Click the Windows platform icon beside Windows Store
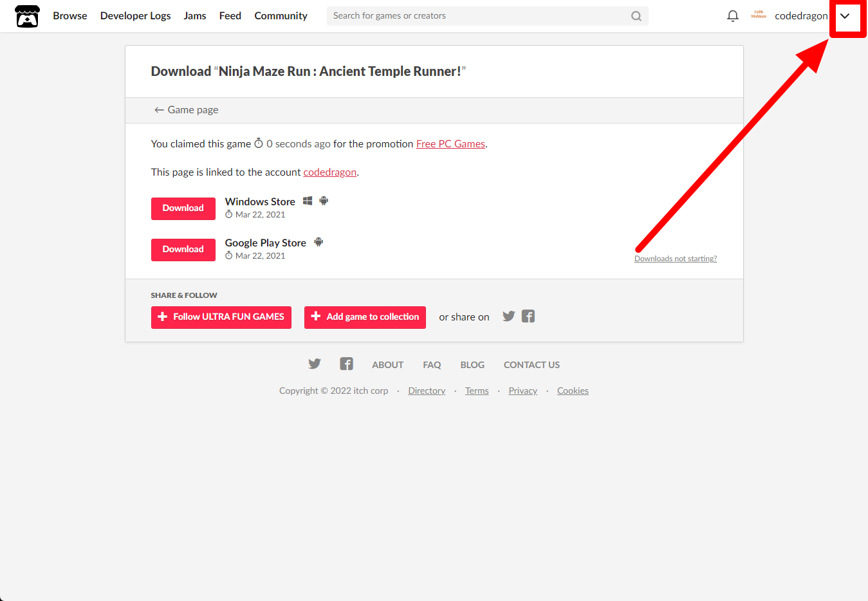The image size is (868, 601). point(308,201)
